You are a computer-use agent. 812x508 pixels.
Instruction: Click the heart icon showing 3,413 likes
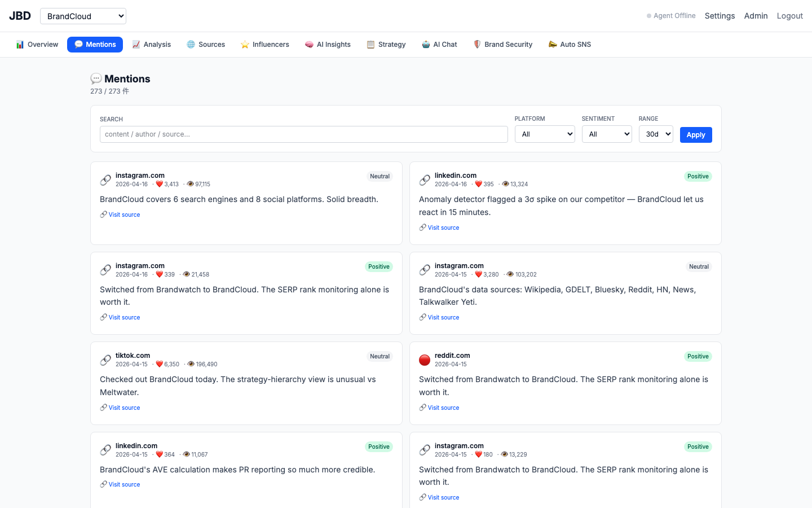(x=159, y=184)
